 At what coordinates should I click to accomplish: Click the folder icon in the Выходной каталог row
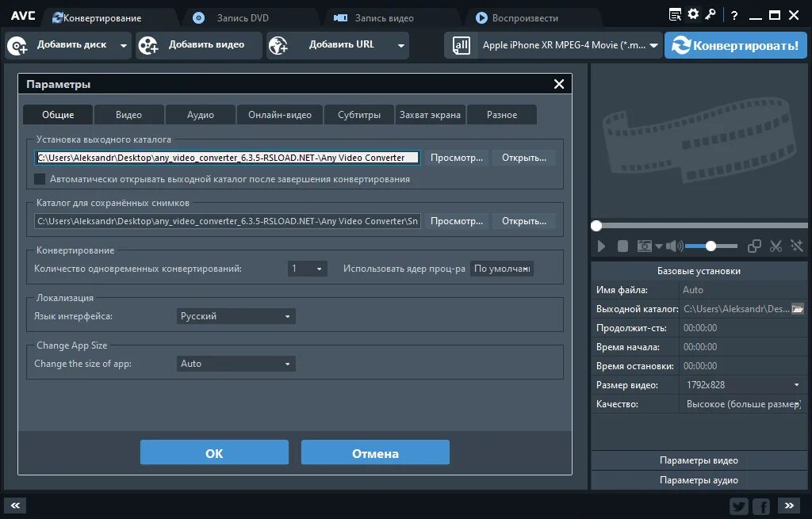click(x=798, y=309)
